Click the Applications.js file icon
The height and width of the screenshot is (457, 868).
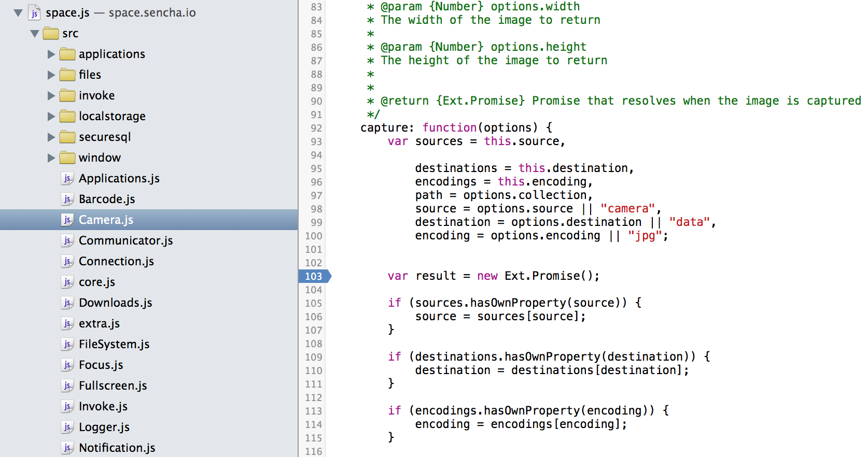click(67, 179)
